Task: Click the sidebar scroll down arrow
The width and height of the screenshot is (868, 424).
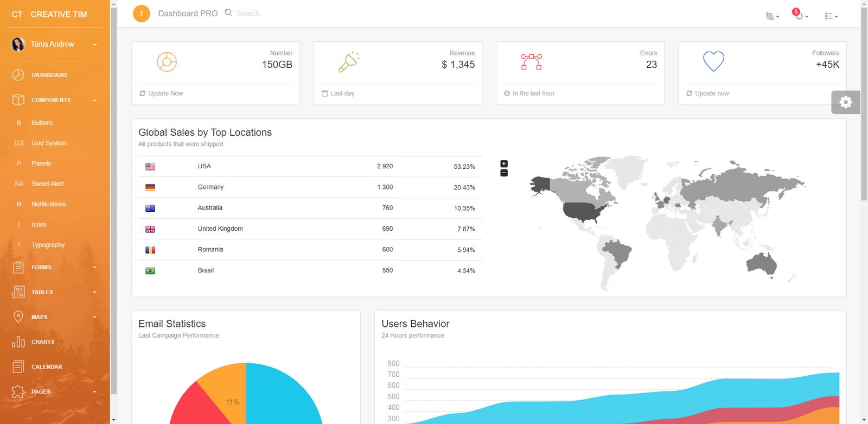Action: [113, 420]
